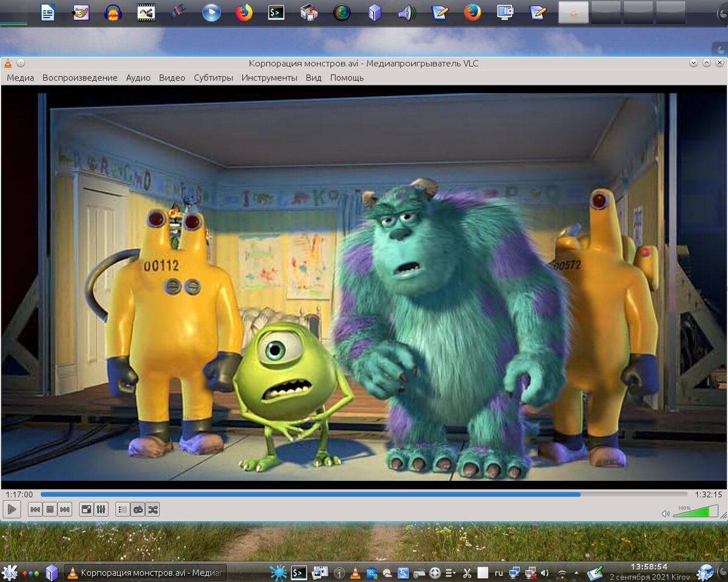Select VLC cone task in top panel
The width and height of the screenshot is (728, 582).
(573, 12)
